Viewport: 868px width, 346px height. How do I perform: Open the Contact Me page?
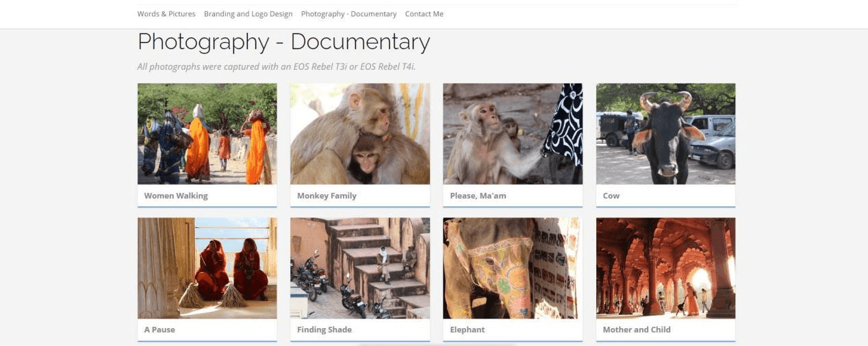click(x=424, y=14)
